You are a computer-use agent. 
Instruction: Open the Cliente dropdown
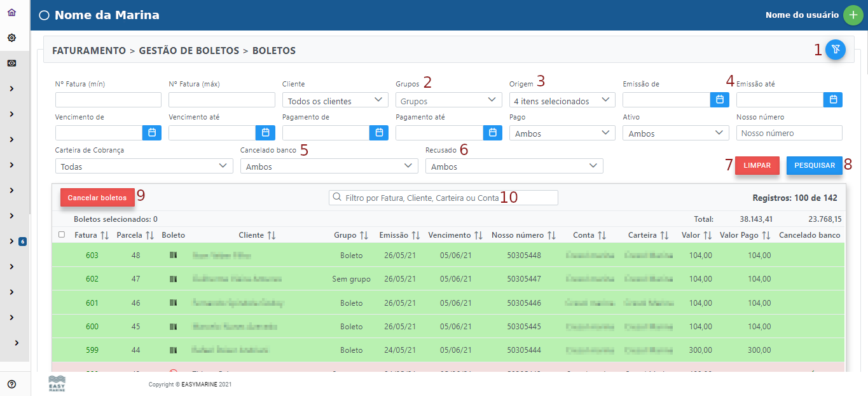tap(334, 100)
